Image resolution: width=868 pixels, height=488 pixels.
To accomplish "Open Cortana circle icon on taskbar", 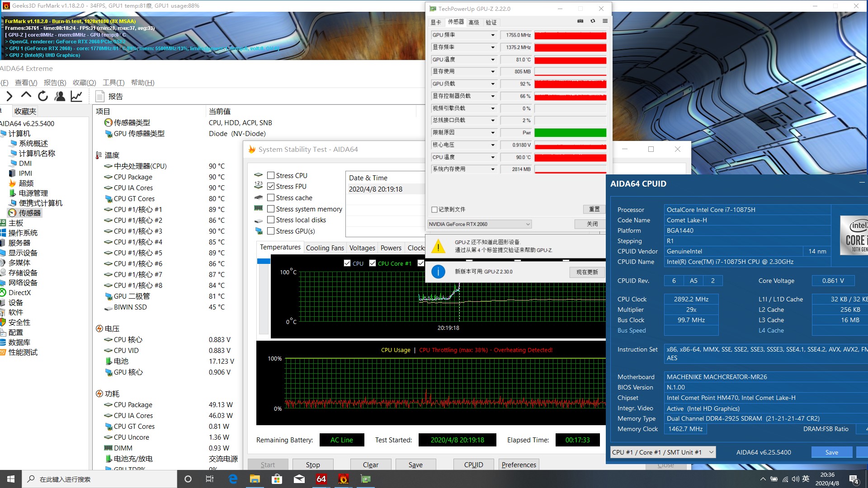I will click(188, 479).
